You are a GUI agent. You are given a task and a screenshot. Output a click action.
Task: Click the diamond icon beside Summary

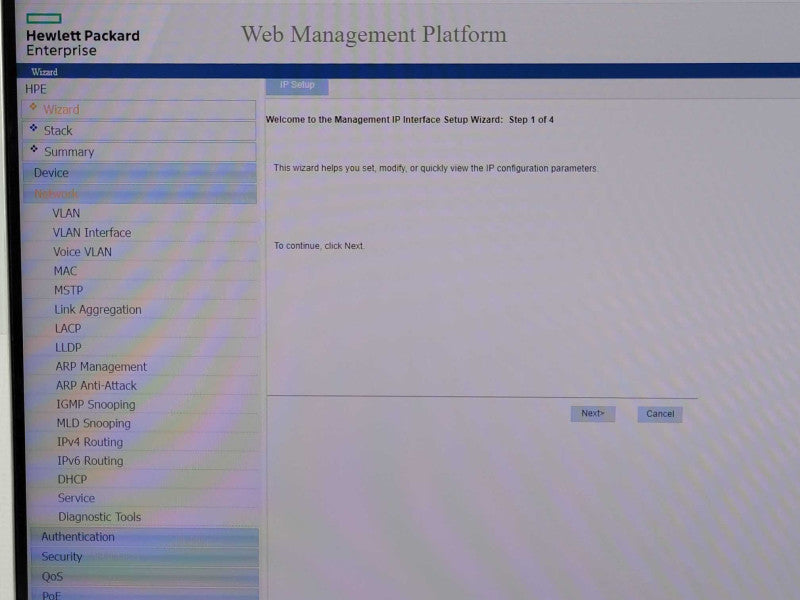[34, 148]
